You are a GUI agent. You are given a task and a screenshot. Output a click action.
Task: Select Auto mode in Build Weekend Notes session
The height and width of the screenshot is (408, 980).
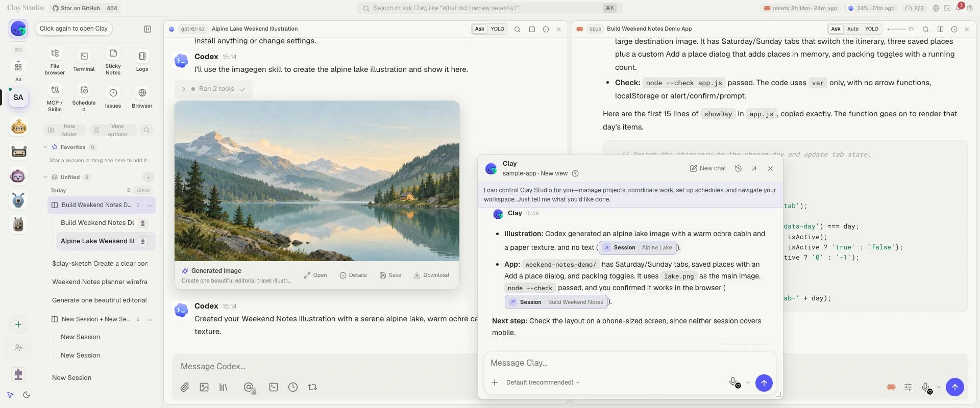click(853, 29)
